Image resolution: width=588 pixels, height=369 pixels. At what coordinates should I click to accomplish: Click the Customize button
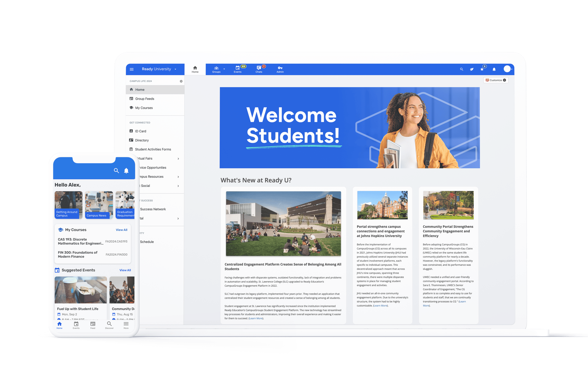click(x=496, y=80)
